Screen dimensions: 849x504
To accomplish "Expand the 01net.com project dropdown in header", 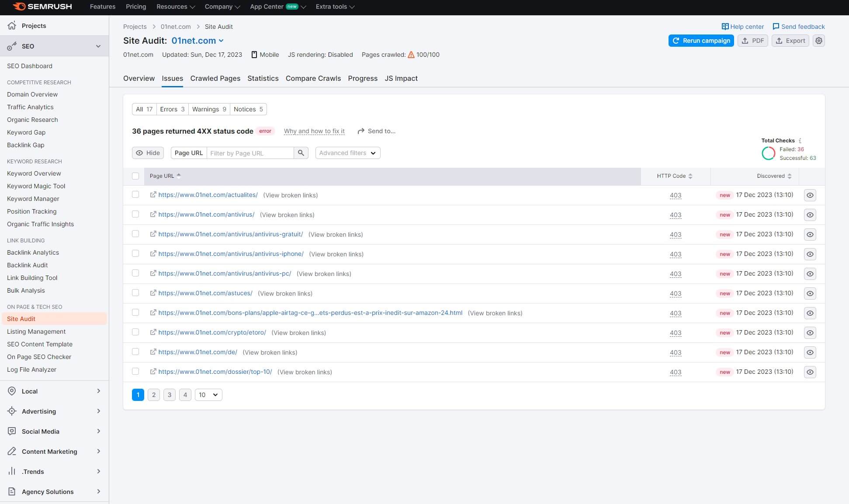I will (222, 40).
